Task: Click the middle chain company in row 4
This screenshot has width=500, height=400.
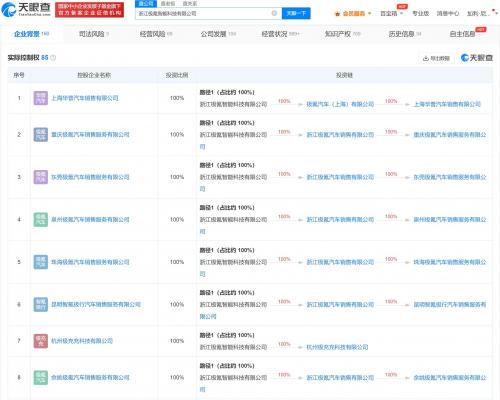Action: (340, 220)
